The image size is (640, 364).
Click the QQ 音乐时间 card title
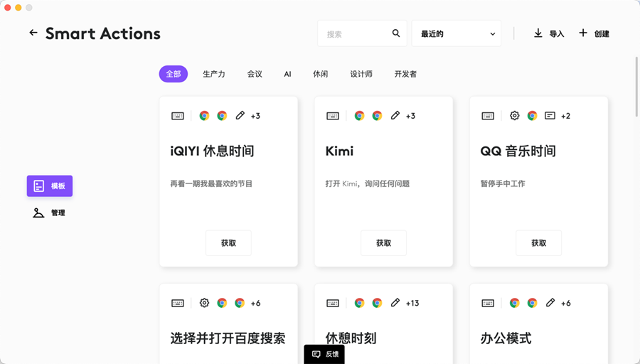(x=518, y=151)
